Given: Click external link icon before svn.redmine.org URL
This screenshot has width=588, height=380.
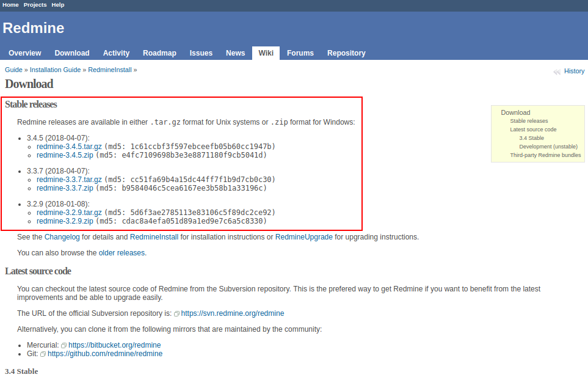Looking at the screenshot, I should (x=176, y=313).
